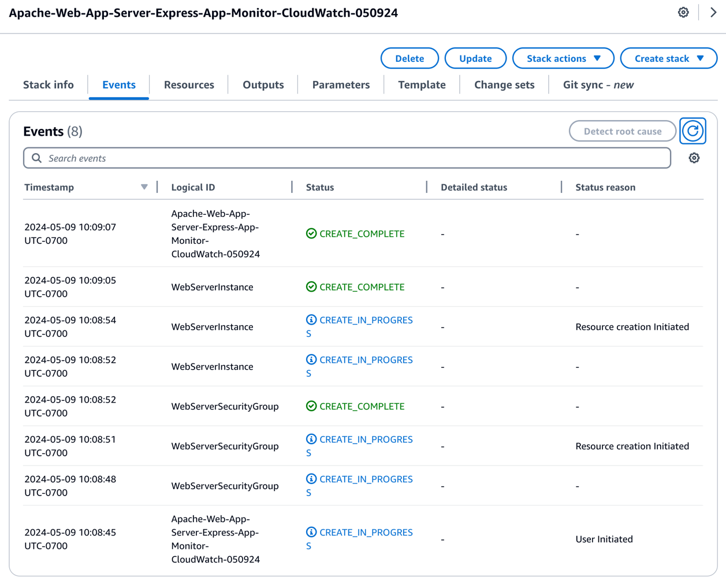Click the Detailed status column header

coord(474,187)
